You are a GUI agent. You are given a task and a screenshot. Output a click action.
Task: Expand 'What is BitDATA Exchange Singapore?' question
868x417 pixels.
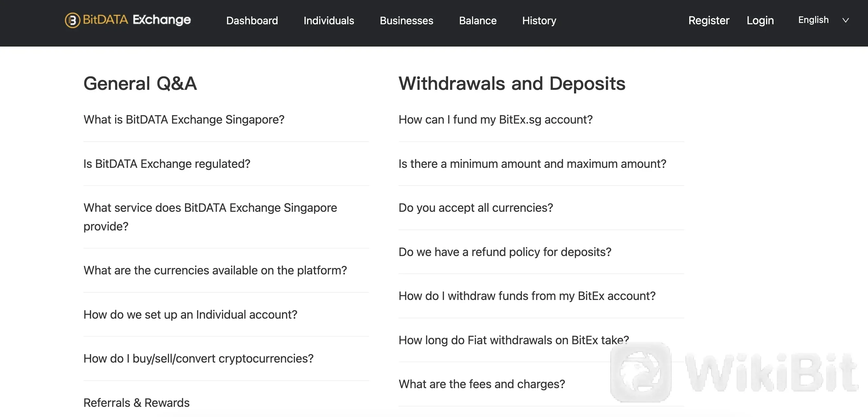[x=226, y=120]
